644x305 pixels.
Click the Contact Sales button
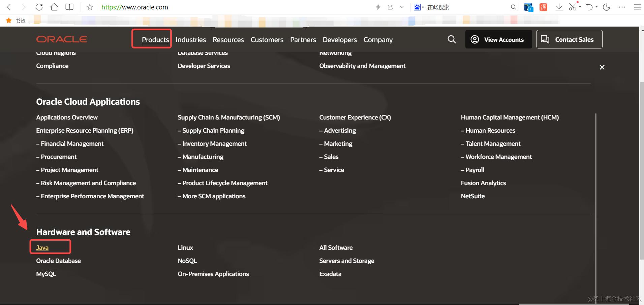(x=569, y=39)
